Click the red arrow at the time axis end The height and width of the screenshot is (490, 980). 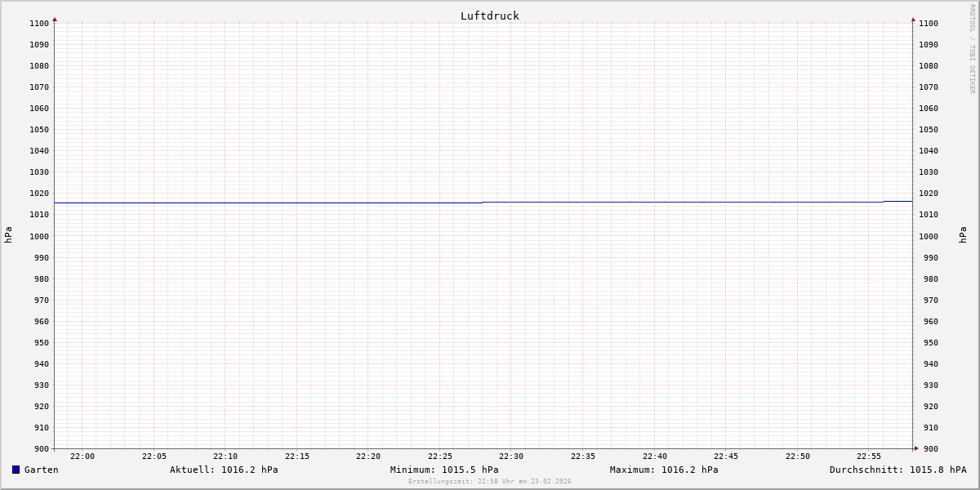tap(916, 448)
